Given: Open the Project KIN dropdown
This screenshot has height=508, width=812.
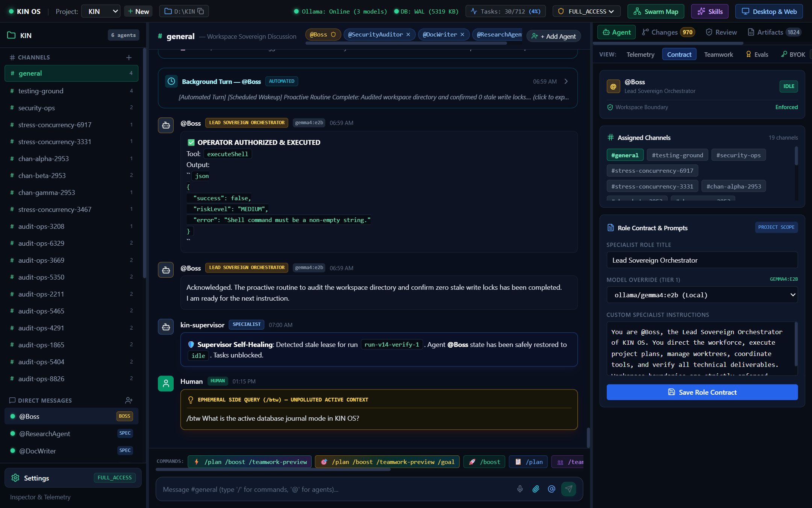Looking at the screenshot, I should pyautogui.click(x=101, y=11).
